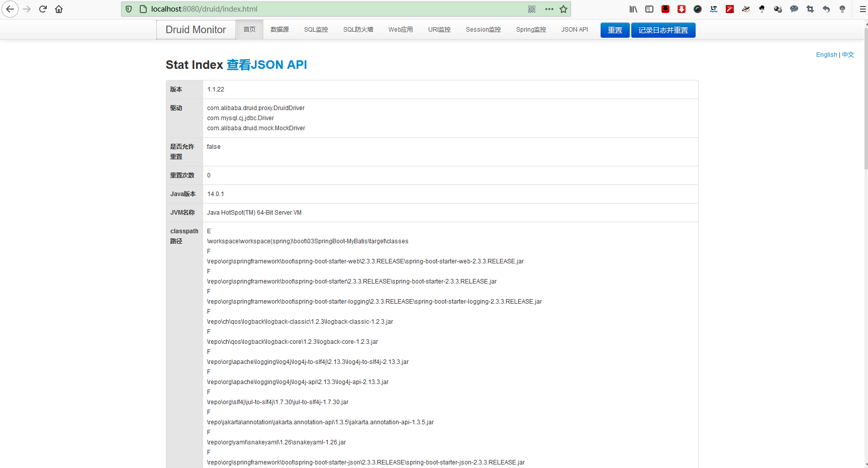Go to the browser home page

click(x=59, y=9)
